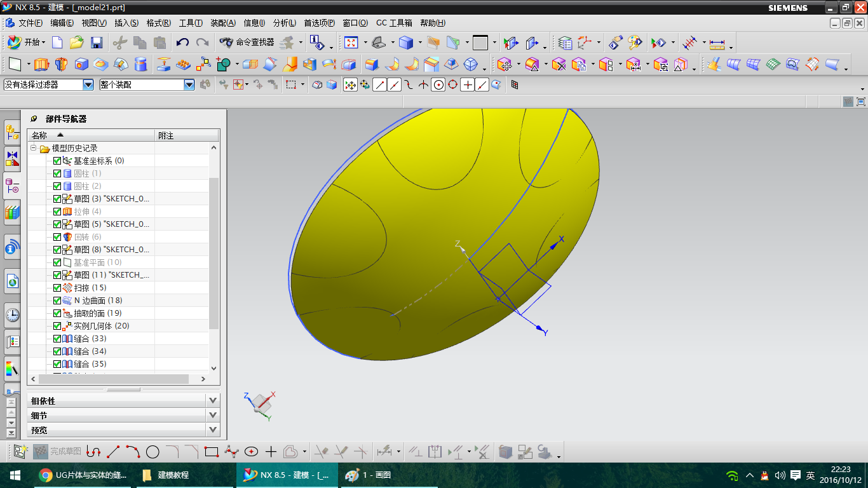Toggle the 基准平面 (10) checkbox

[57, 262]
